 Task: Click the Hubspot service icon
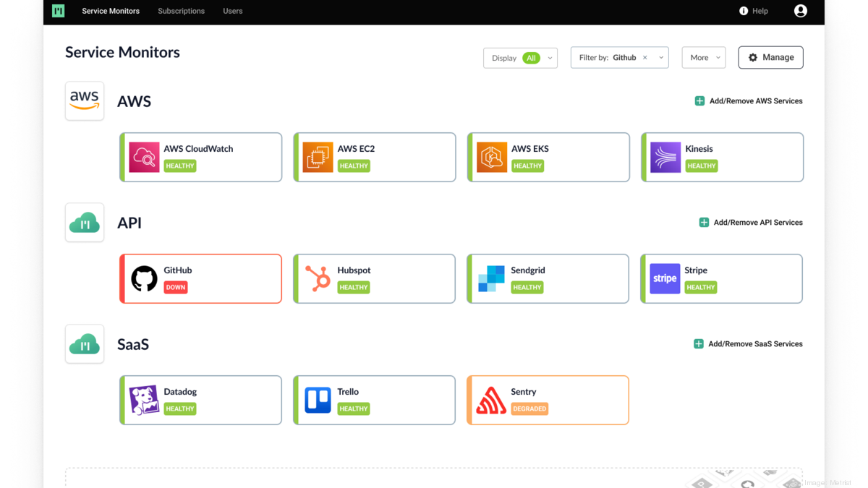tap(318, 278)
